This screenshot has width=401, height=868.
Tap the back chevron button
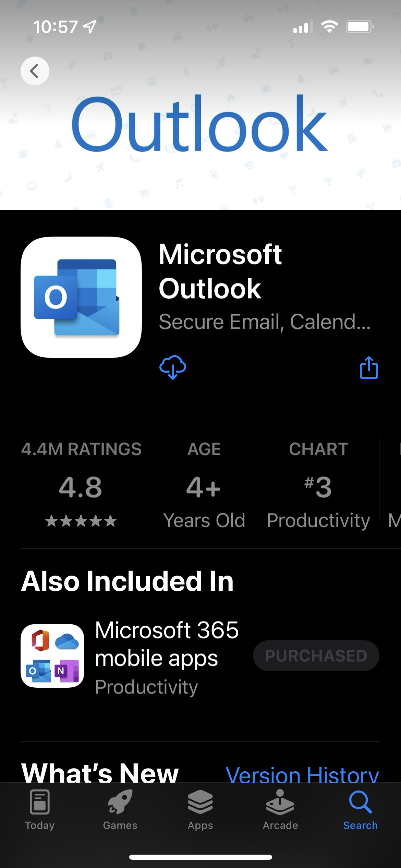(x=35, y=71)
